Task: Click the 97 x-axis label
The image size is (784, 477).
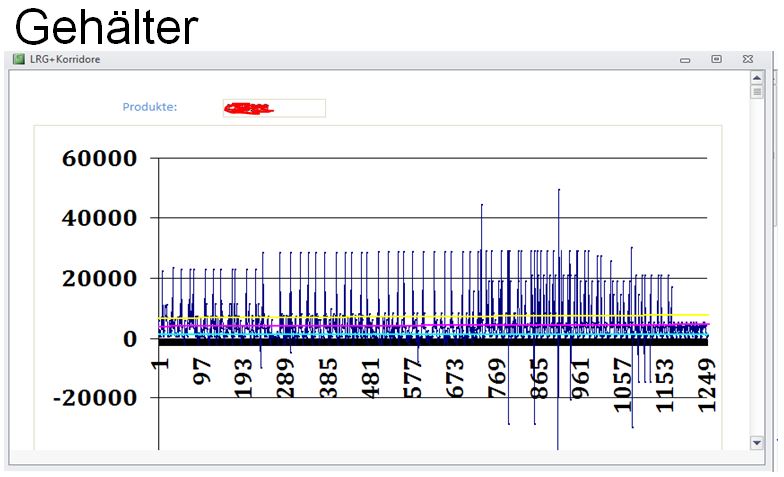Action: 203,380
